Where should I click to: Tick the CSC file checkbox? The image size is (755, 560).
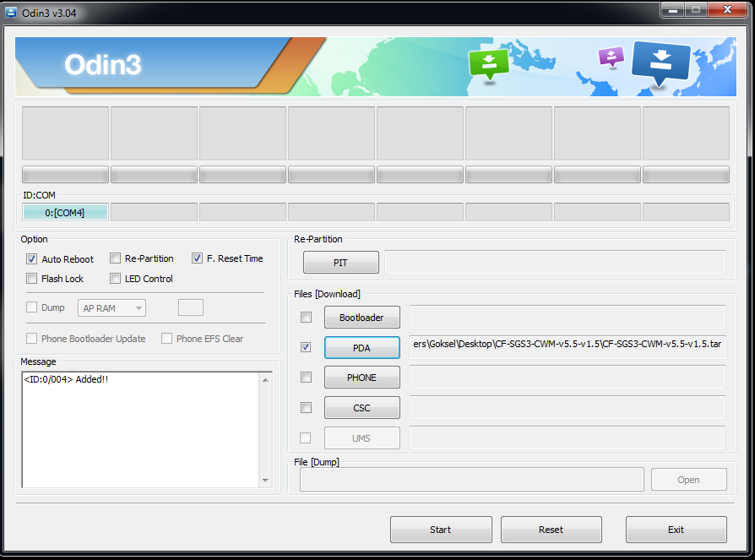click(306, 408)
